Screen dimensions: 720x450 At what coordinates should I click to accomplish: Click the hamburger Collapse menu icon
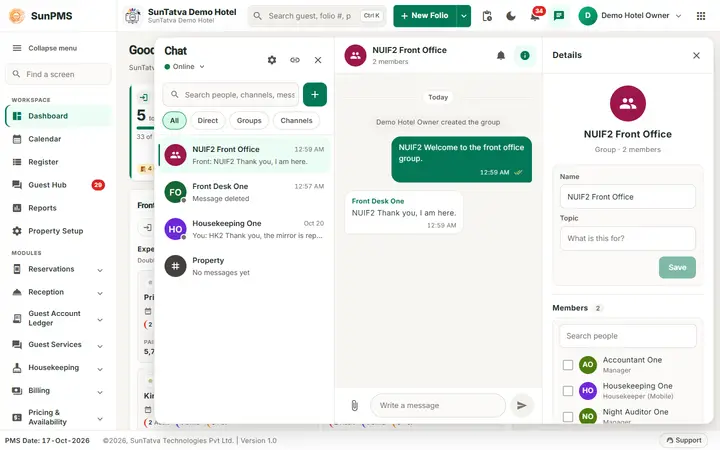pyautogui.click(x=17, y=48)
